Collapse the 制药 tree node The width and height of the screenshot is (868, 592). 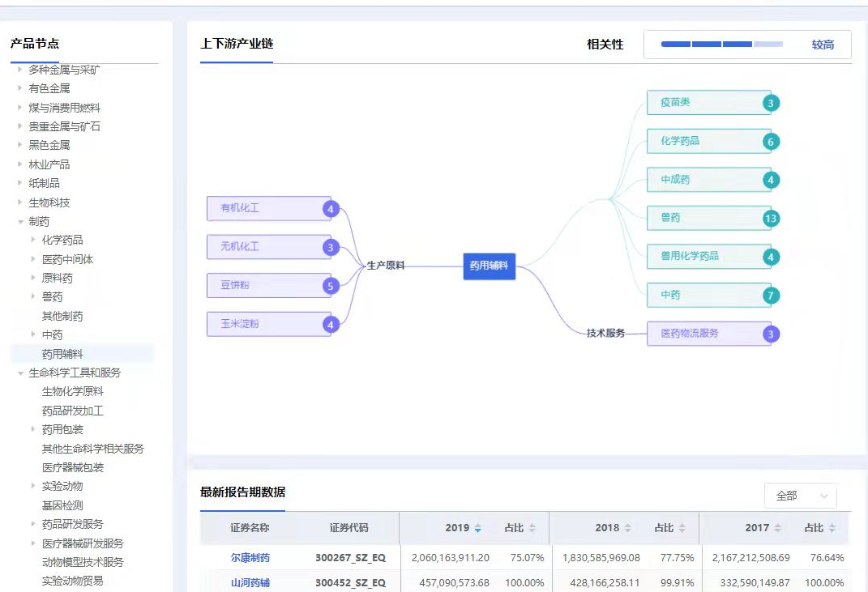(20, 221)
